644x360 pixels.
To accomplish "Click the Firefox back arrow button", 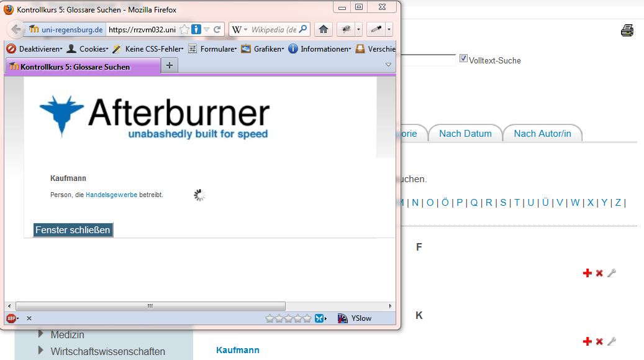I will click(16, 30).
